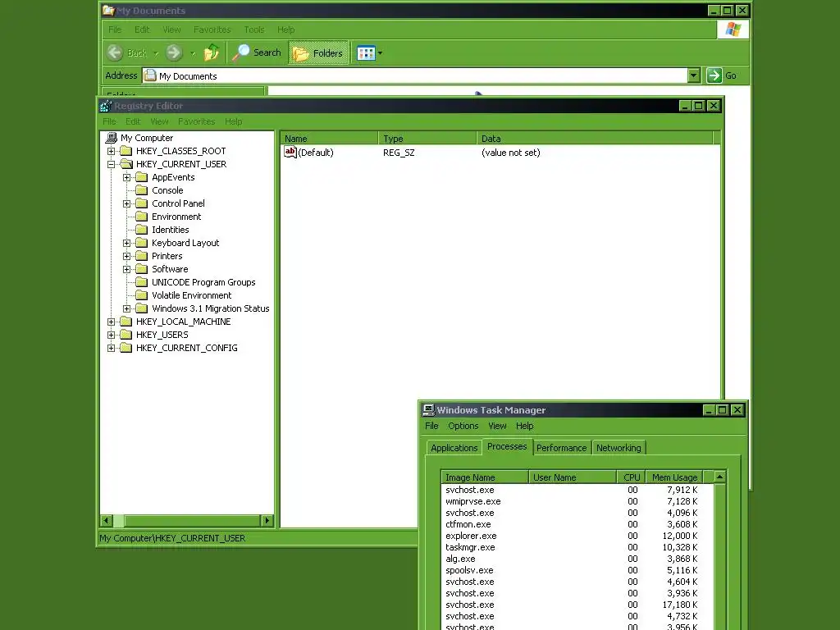Sort registry values by Type column

pos(427,138)
